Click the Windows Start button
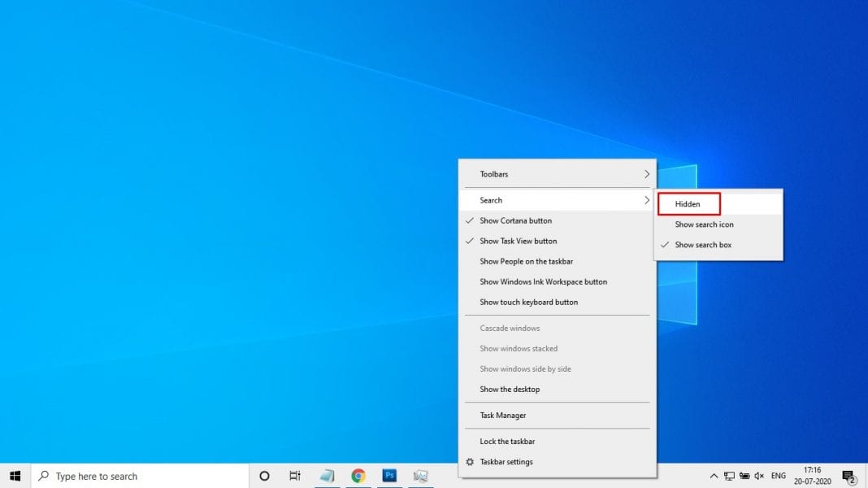The image size is (868, 488). click(15, 476)
